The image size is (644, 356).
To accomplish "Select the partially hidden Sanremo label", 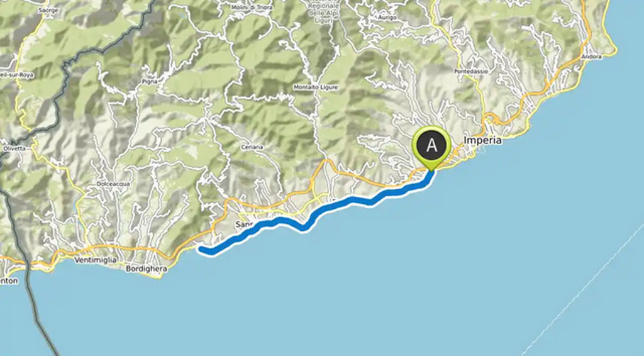I will (242, 225).
